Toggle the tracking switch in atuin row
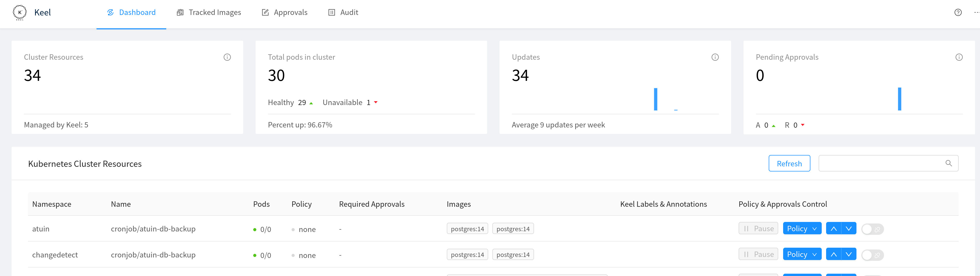Image resolution: width=980 pixels, height=276 pixels. (872, 229)
